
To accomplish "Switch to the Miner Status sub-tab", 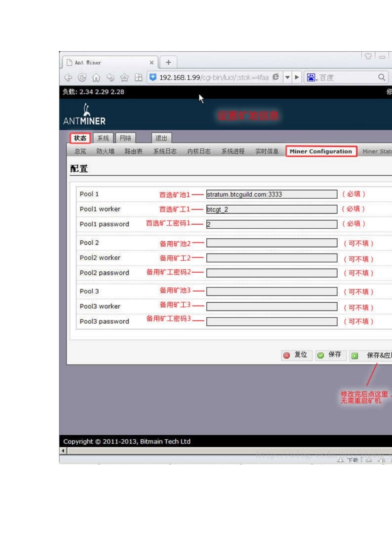I will [x=377, y=152].
